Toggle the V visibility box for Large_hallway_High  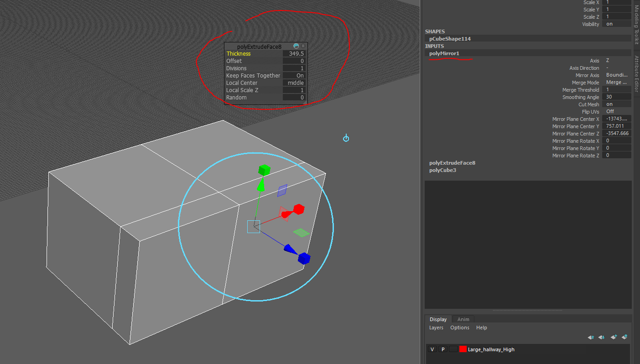click(x=432, y=349)
